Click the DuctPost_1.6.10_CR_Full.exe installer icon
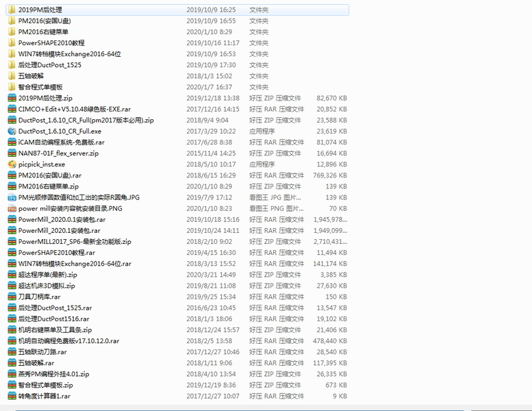 pyautogui.click(x=12, y=131)
